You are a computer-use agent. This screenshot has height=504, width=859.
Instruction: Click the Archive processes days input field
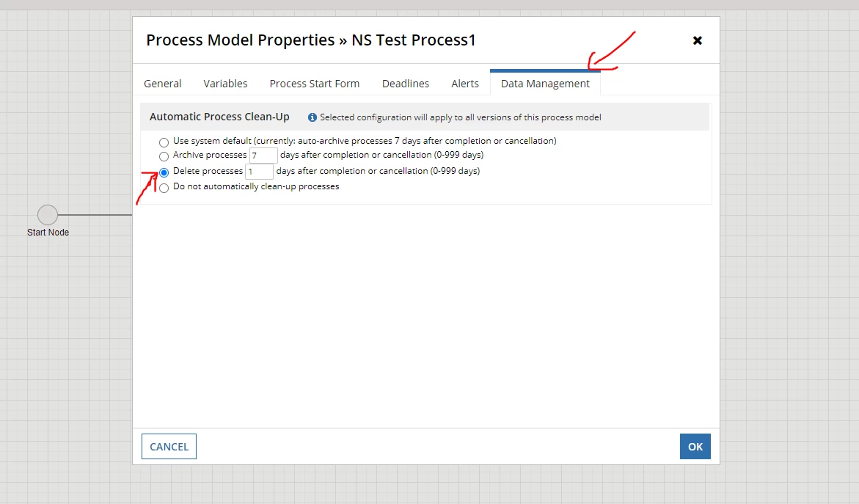(263, 156)
